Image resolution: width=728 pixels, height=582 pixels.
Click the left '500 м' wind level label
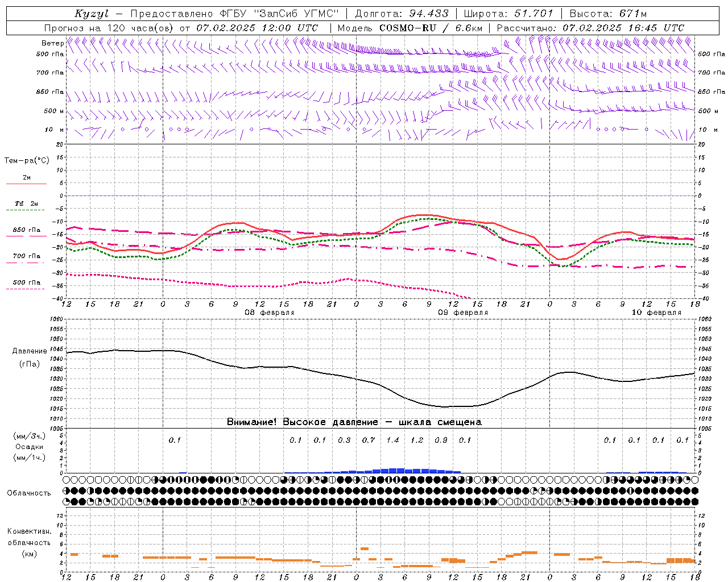tap(55, 111)
